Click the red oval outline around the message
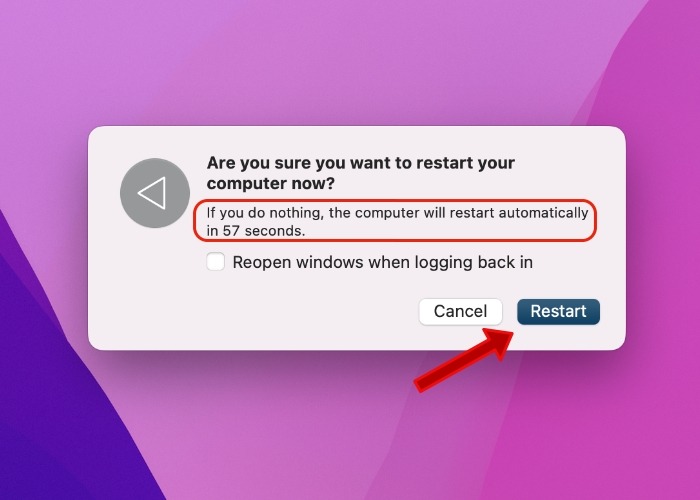The height and width of the screenshot is (500, 700). [x=395, y=200]
